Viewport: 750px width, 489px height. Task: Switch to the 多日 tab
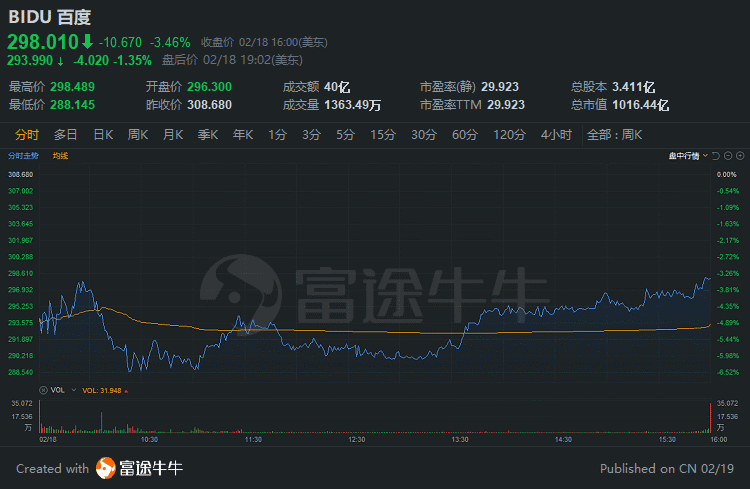point(66,135)
